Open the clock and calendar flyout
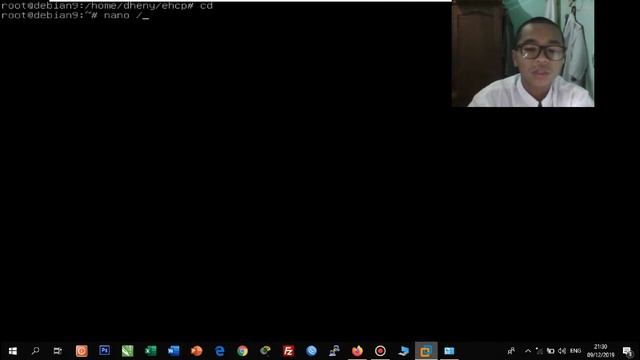The height and width of the screenshot is (360, 640). click(x=600, y=351)
